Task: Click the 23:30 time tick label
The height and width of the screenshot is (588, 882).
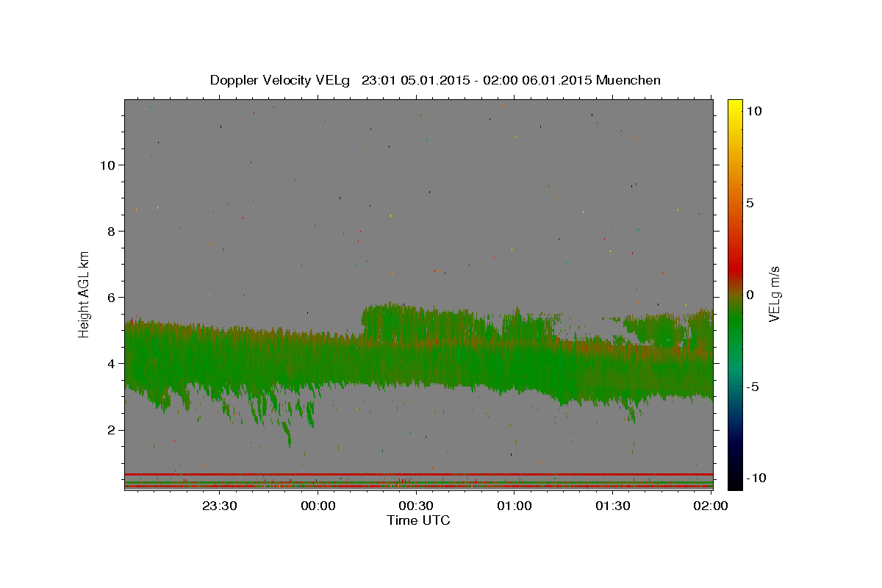Action: point(220,506)
